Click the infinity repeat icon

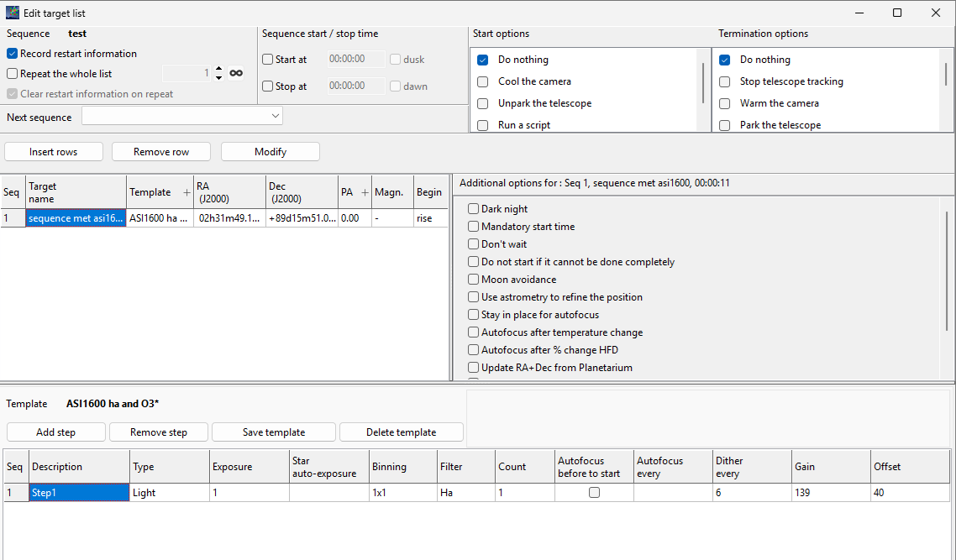pos(236,73)
